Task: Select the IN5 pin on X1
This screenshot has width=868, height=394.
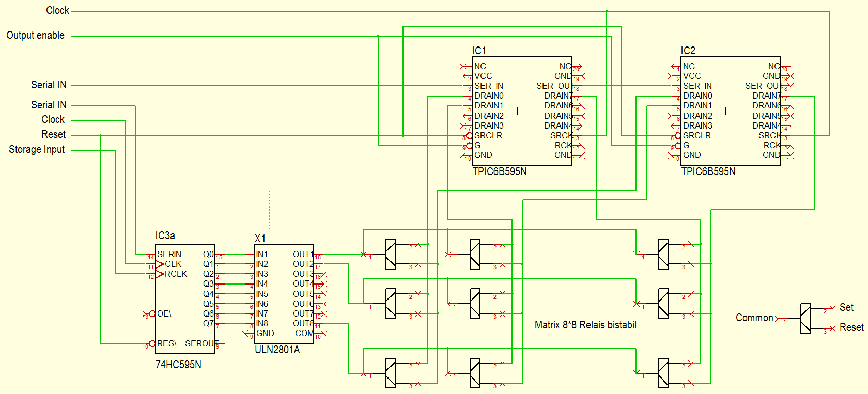Action: (x=262, y=294)
